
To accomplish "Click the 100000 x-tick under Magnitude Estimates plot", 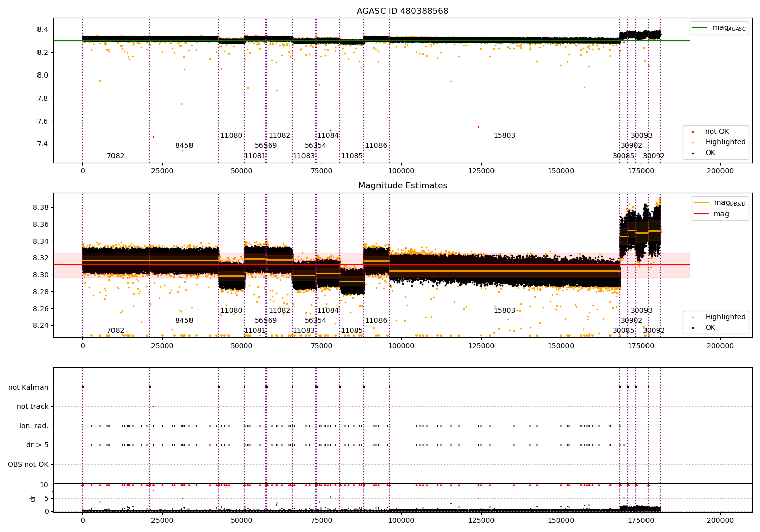I will click(401, 346).
